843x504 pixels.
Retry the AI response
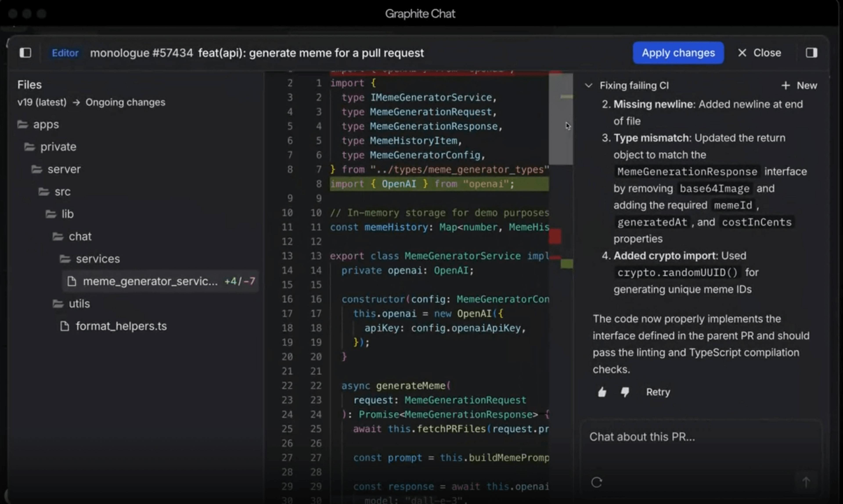coord(658,392)
